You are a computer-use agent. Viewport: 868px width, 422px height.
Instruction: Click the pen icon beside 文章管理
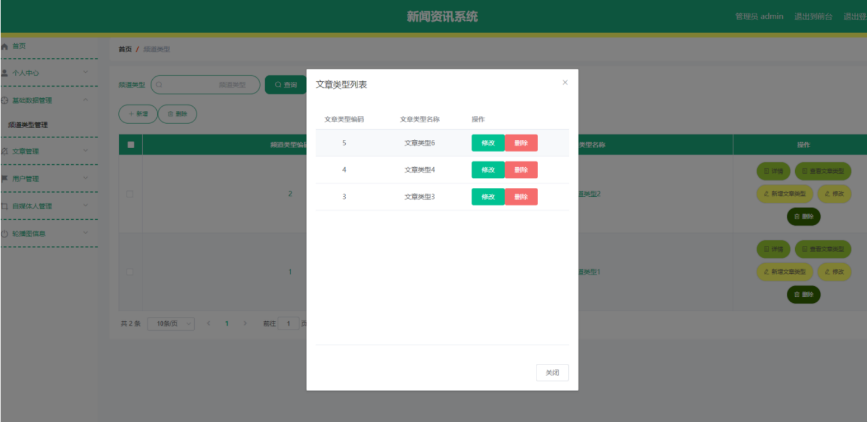point(4,151)
